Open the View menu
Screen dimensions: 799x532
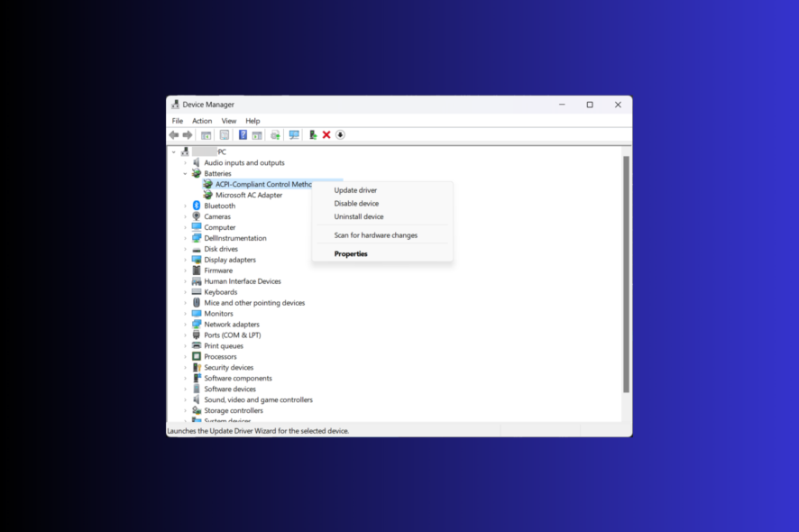[229, 121]
